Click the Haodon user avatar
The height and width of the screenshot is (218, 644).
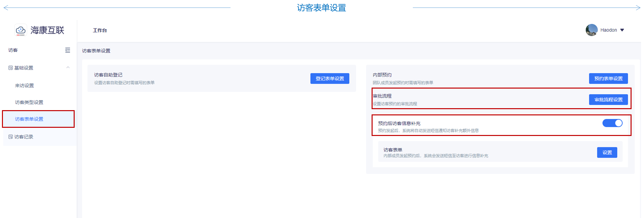[591, 30]
